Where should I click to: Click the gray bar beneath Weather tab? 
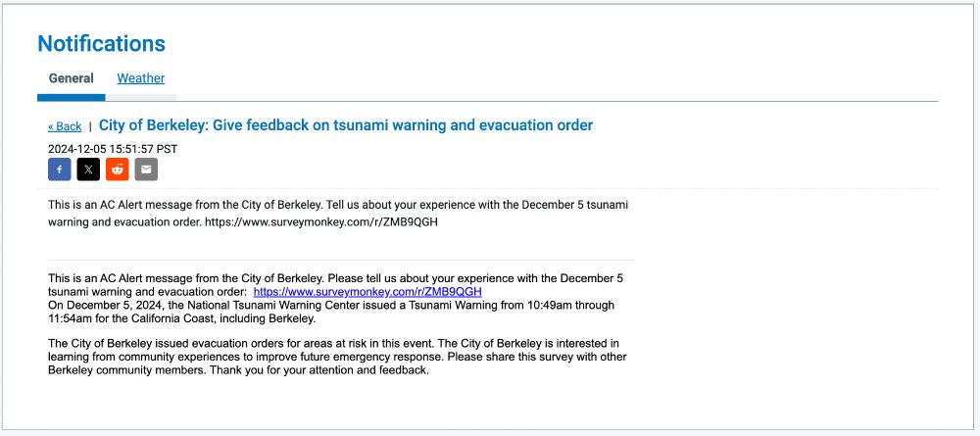140,97
